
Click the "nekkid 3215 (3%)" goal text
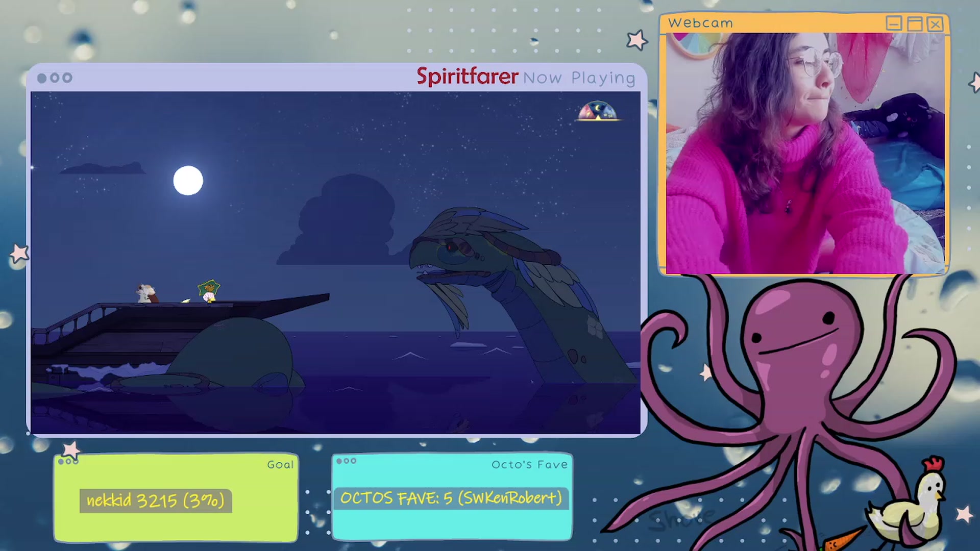coord(155,500)
